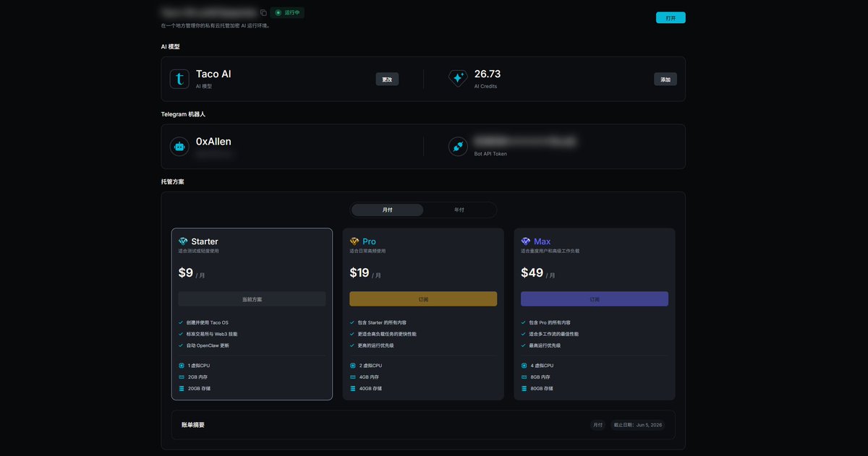Click the 账单摘要 heading

pos(193,425)
